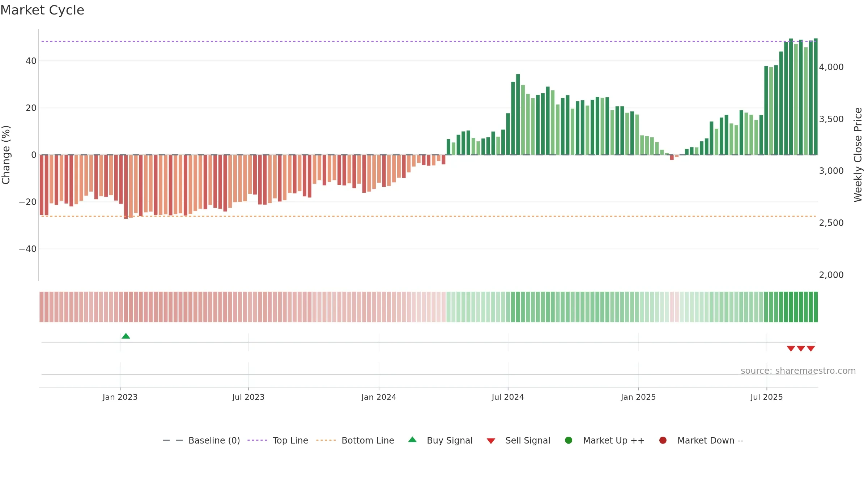The image size is (868, 488).
Task: Click the Change (%) y-axis title
Action: [x=6, y=155]
